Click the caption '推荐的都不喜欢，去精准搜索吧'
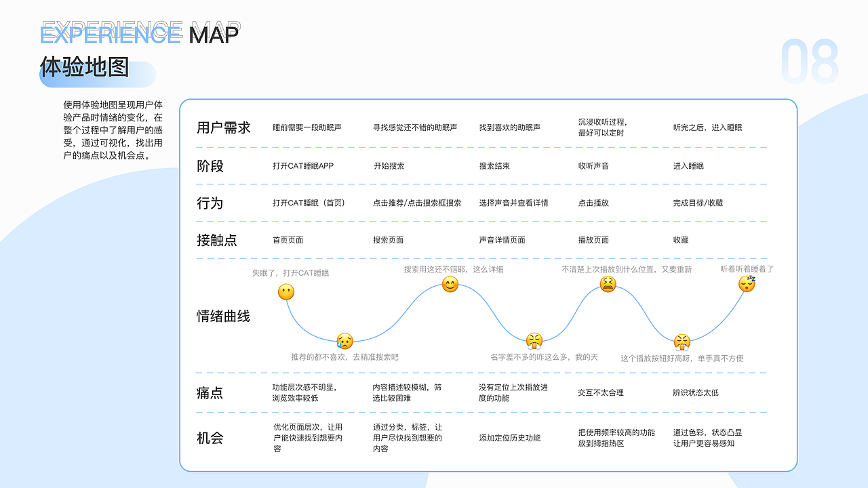The image size is (868, 488). 345,357
